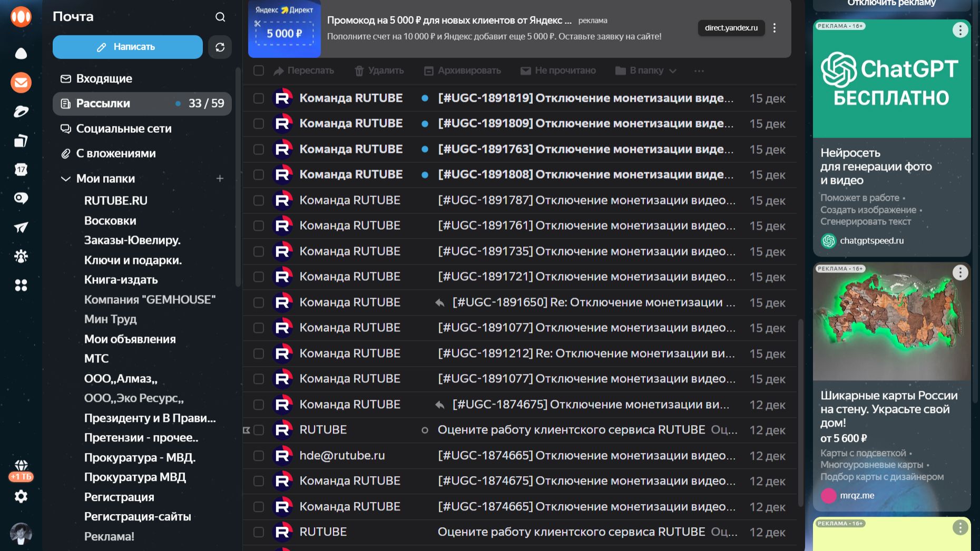Check the box for UGC-1891761 message
The width and height of the screenshot is (980, 551).
[259, 225]
